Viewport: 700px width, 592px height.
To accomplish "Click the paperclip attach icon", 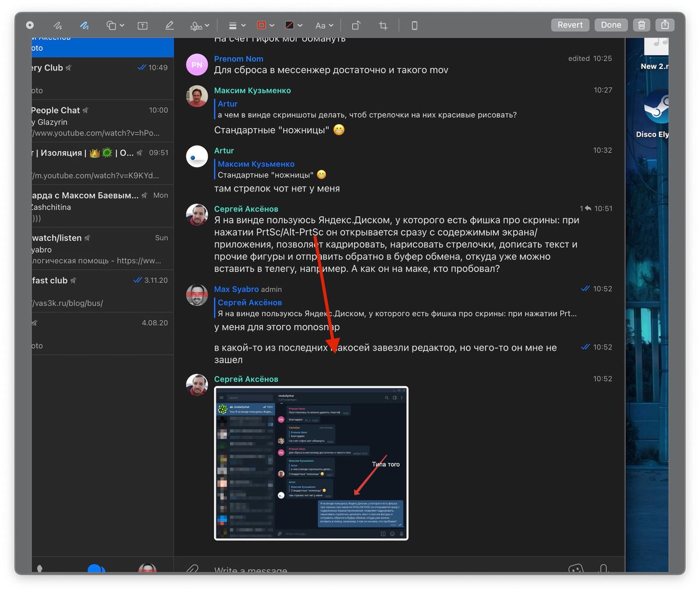I will 192,569.
